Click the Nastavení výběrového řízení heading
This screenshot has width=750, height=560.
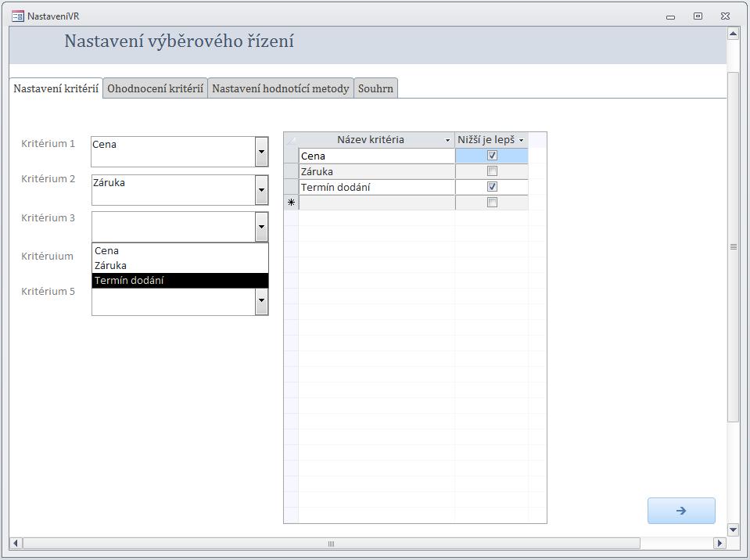coord(179,41)
